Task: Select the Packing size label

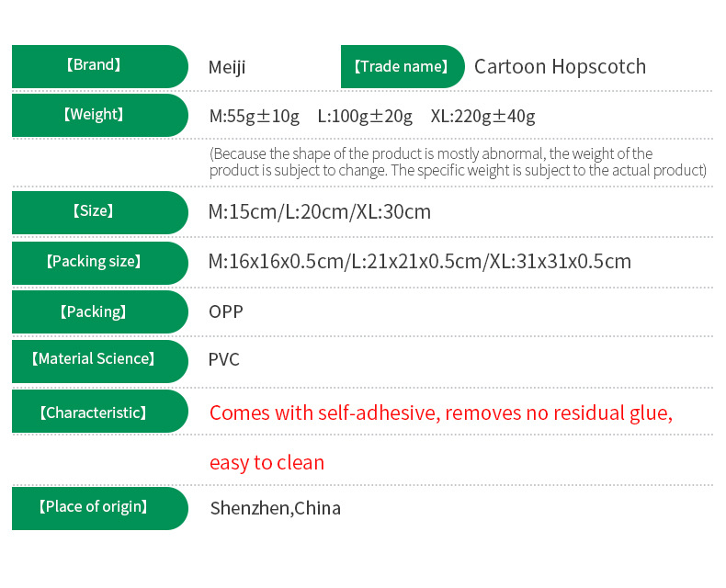Action: 100,263
